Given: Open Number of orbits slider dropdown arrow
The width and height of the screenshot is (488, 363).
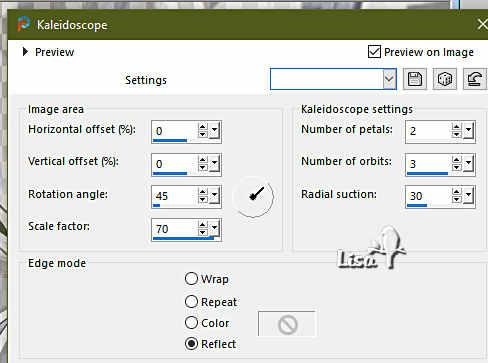Looking at the screenshot, I should (468, 163).
